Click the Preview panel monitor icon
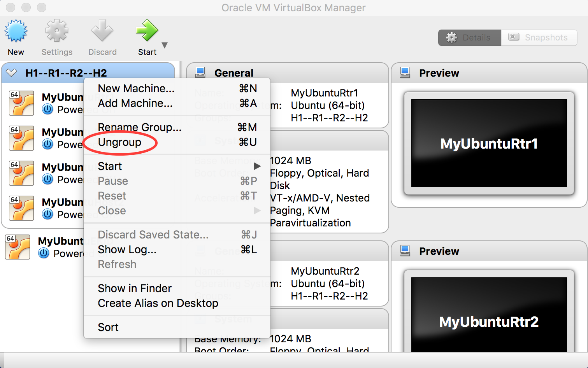588x368 pixels. point(405,72)
